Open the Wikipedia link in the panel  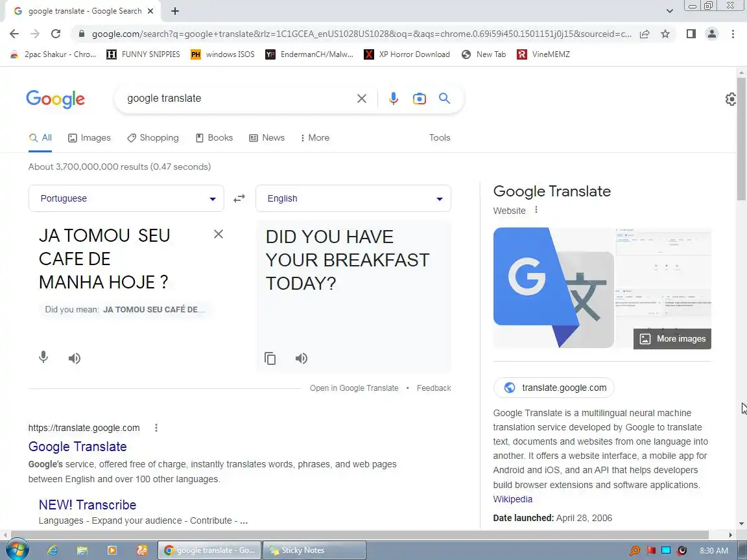tap(513, 499)
